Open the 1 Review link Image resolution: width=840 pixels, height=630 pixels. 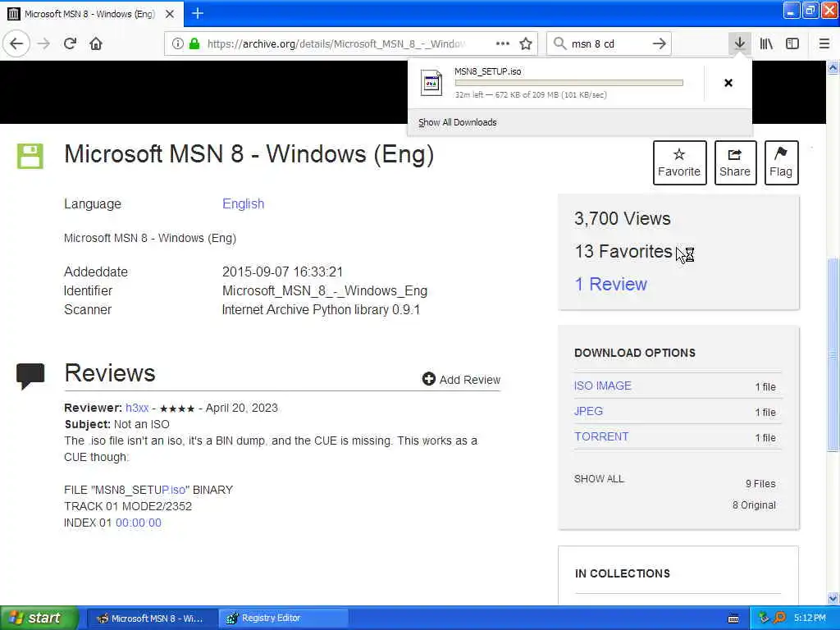(x=610, y=284)
